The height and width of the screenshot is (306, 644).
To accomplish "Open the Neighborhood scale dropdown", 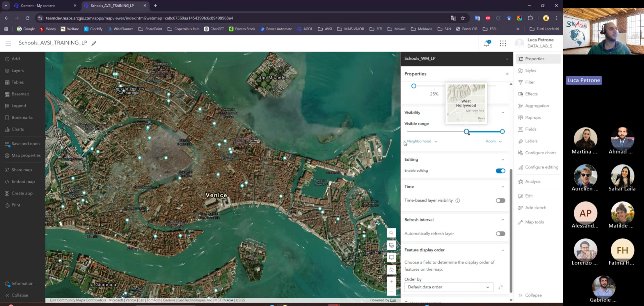I will tap(422, 141).
